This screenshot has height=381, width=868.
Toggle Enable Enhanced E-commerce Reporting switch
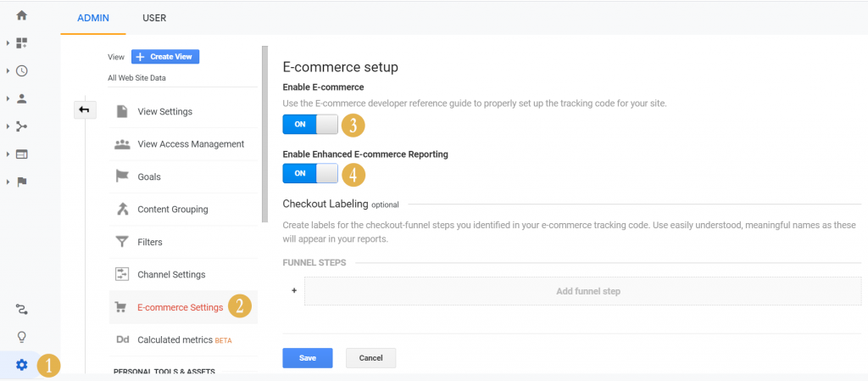point(310,173)
